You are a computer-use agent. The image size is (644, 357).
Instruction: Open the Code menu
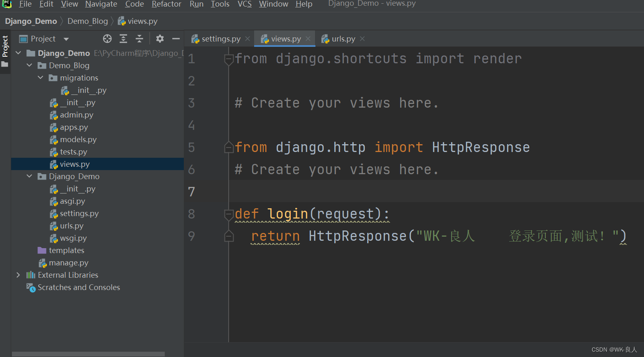coord(134,4)
